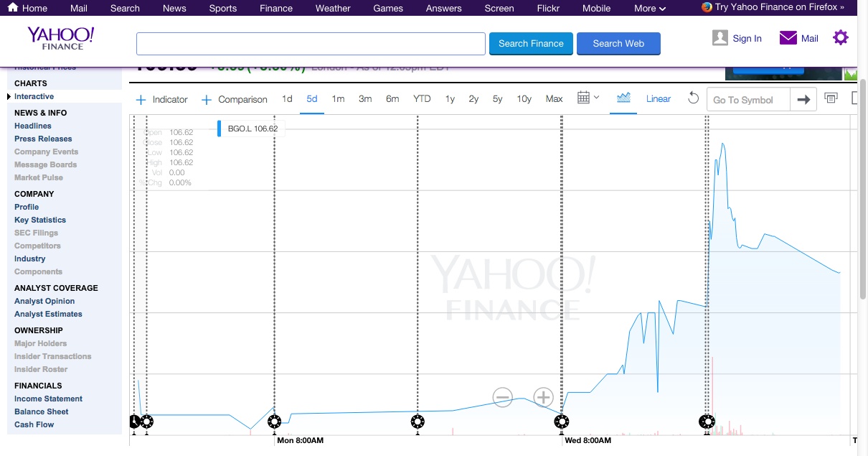Image resolution: width=868 pixels, height=456 pixels.
Task: Add an Indicator with the plus button
Action: tap(141, 100)
